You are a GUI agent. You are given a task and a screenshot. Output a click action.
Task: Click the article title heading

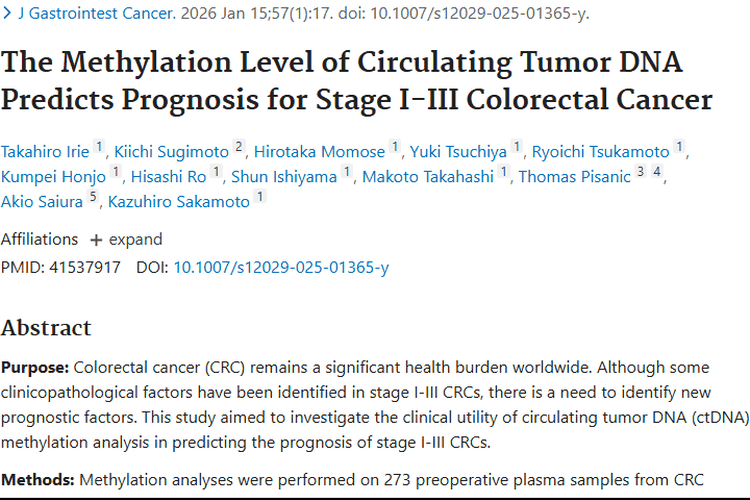pos(356,81)
